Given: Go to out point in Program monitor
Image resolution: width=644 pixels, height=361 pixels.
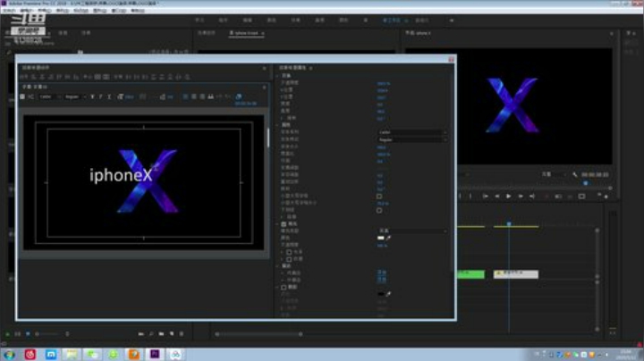Looking at the screenshot, I should (532, 197).
